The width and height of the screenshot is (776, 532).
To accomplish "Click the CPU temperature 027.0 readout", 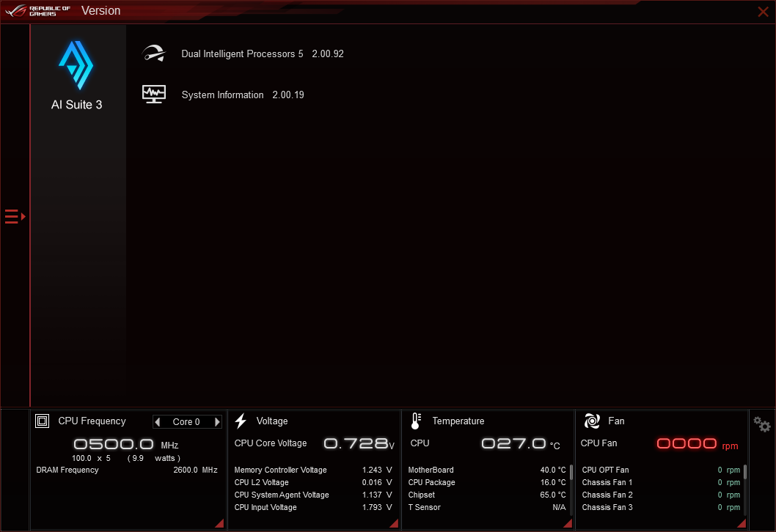I will click(x=521, y=443).
